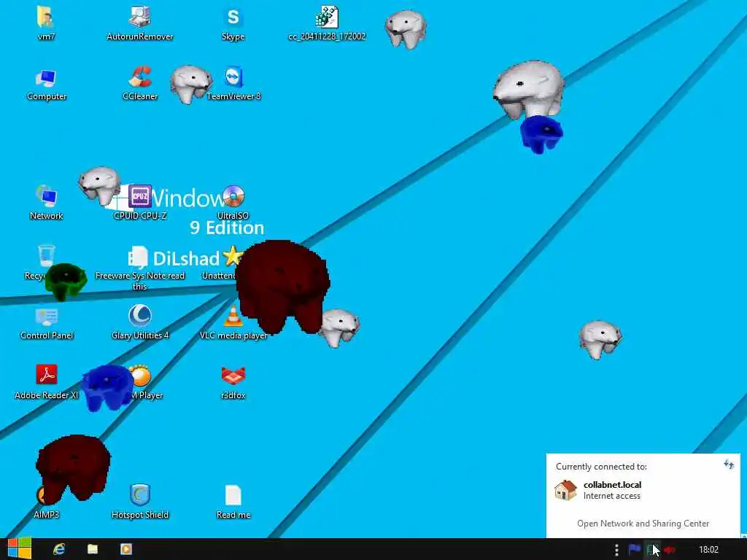Open the VLC media player cone icon
This screenshot has height=560, width=747.
[233, 316]
